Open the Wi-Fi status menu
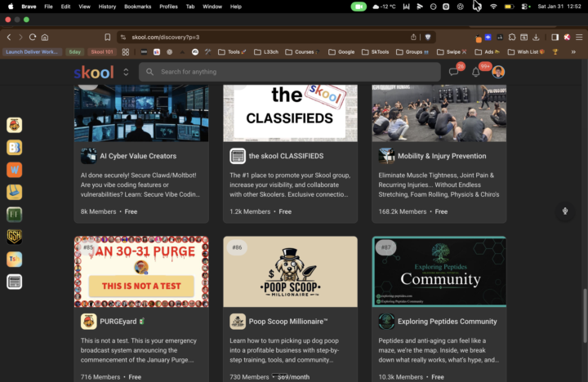The image size is (588, 382). (493, 7)
